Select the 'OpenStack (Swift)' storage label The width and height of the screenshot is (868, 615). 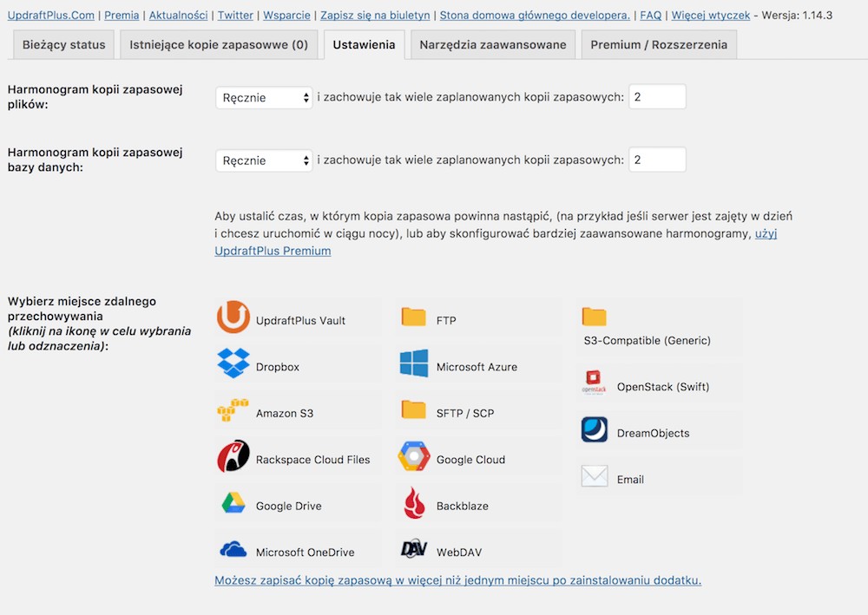663,387
